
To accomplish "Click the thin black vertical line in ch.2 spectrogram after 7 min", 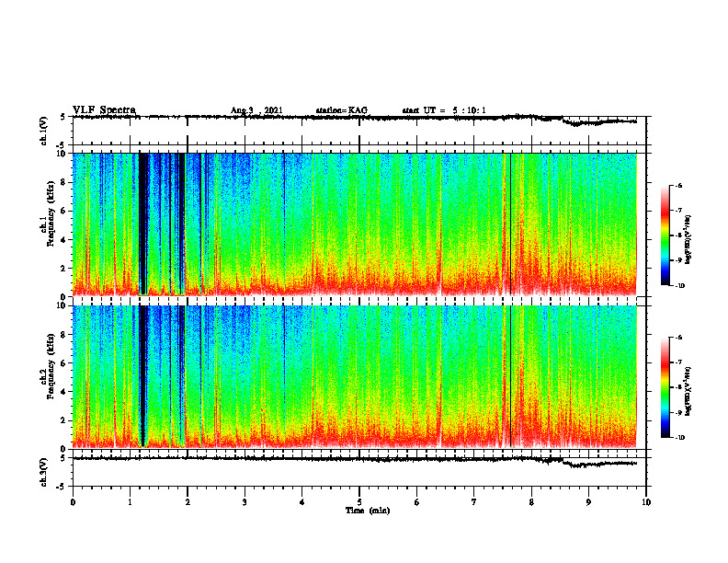I will point(510,376).
